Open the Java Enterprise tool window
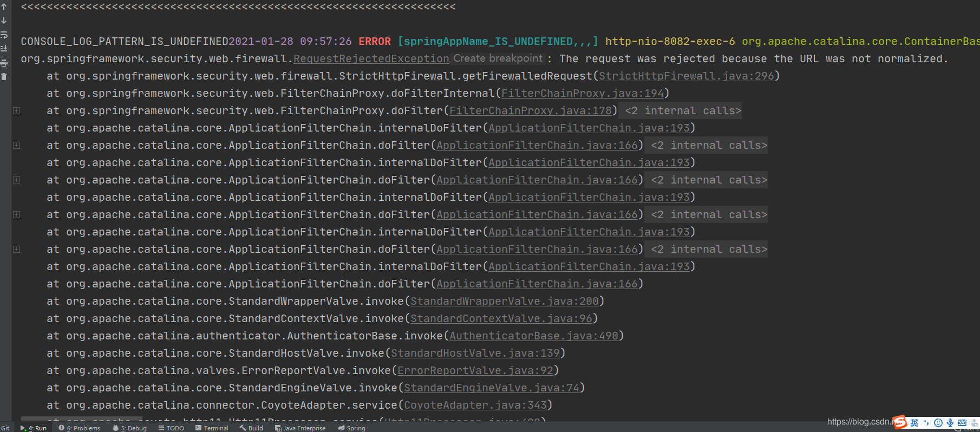This screenshot has height=432, width=980. pyautogui.click(x=300, y=428)
